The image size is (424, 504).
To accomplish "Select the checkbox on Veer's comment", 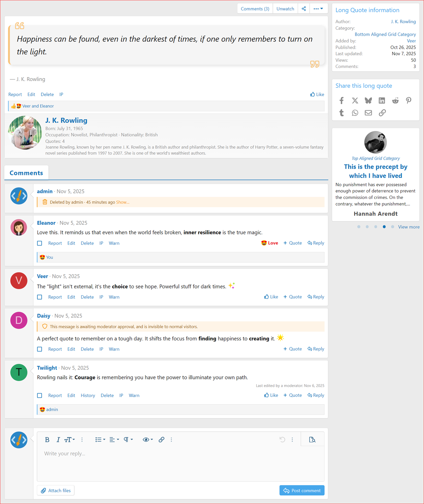I will point(39,297).
